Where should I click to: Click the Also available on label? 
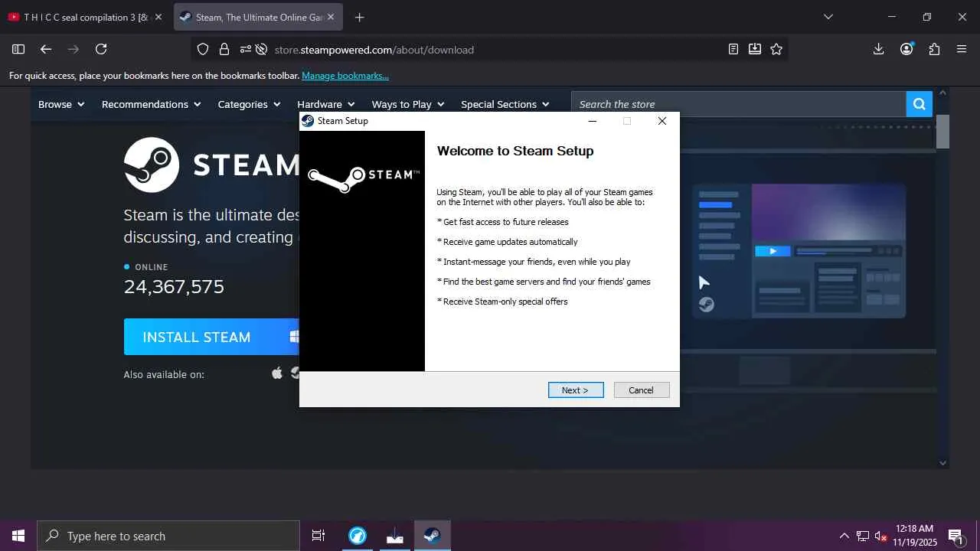pos(164,374)
